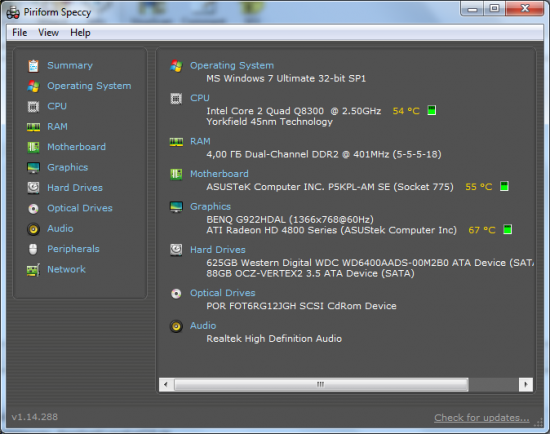550x434 pixels.
Task: Click the Summary clipboard icon in sidebar
Action: click(x=33, y=66)
